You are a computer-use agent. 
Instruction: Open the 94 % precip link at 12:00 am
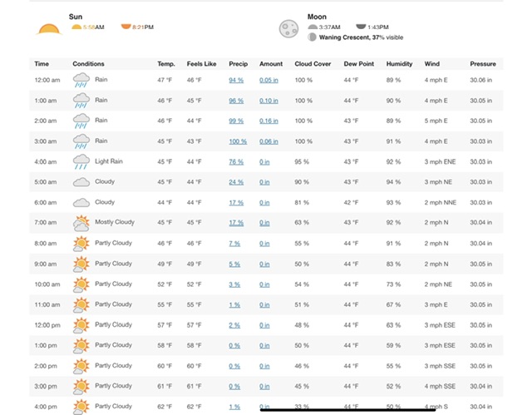236,81
